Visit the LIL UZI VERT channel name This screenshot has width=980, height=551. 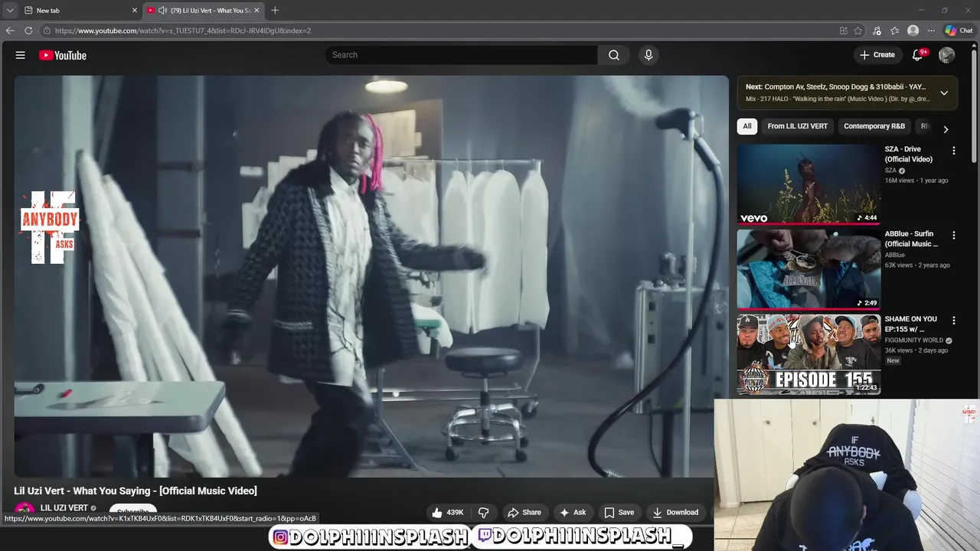click(64, 508)
